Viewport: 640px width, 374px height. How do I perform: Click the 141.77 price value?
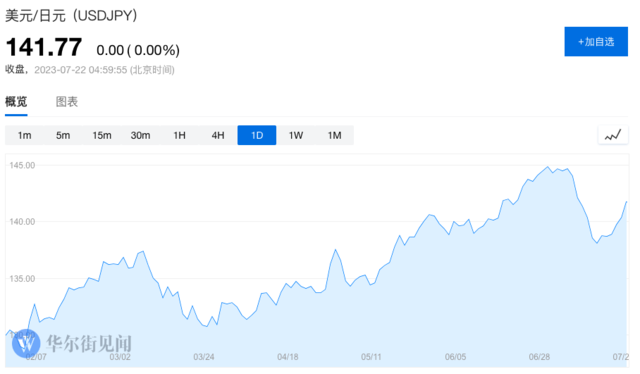[44, 47]
